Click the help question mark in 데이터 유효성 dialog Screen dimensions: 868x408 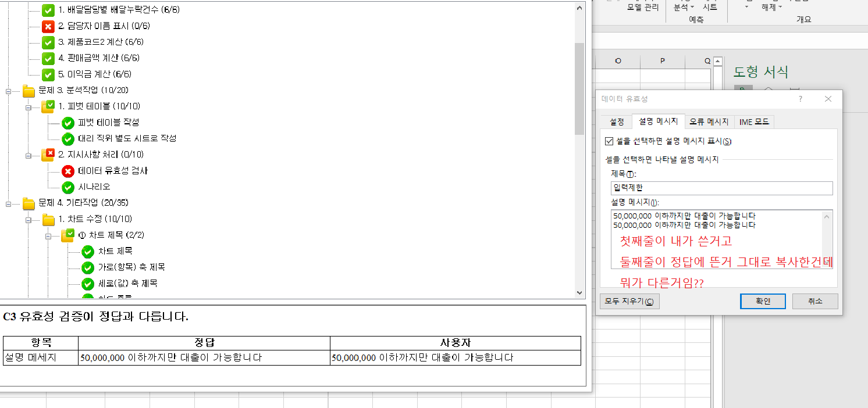click(x=800, y=99)
